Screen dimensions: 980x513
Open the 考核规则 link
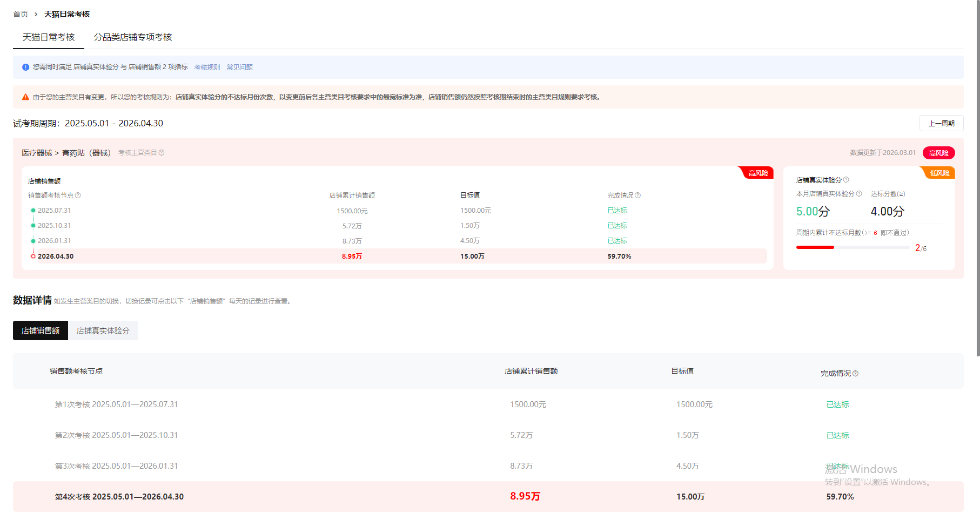point(207,67)
